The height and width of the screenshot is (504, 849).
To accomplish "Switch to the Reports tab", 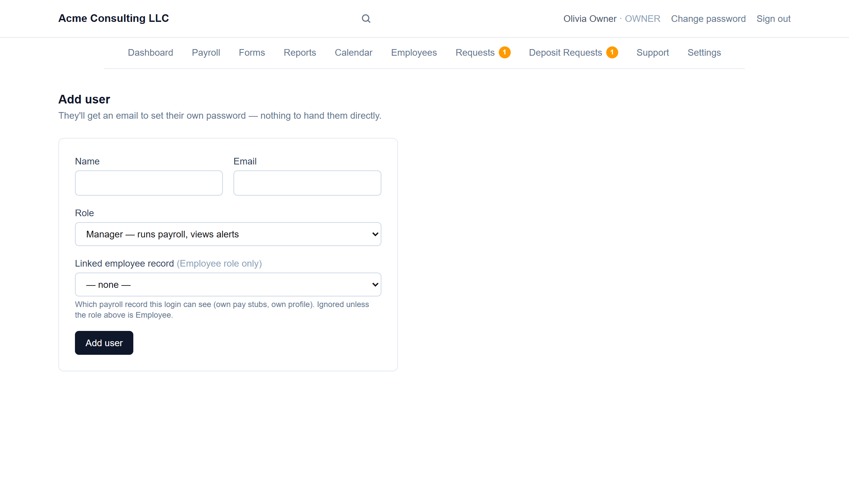I will tap(300, 53).
